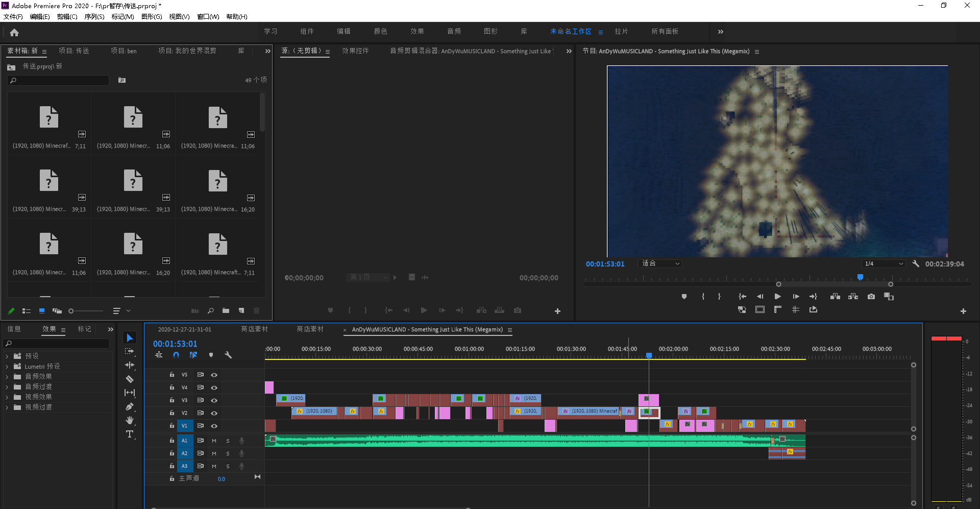Click the Home icon
Viewport: 980px width, 509px height.
pyautogui.click(x=14, y=32)
